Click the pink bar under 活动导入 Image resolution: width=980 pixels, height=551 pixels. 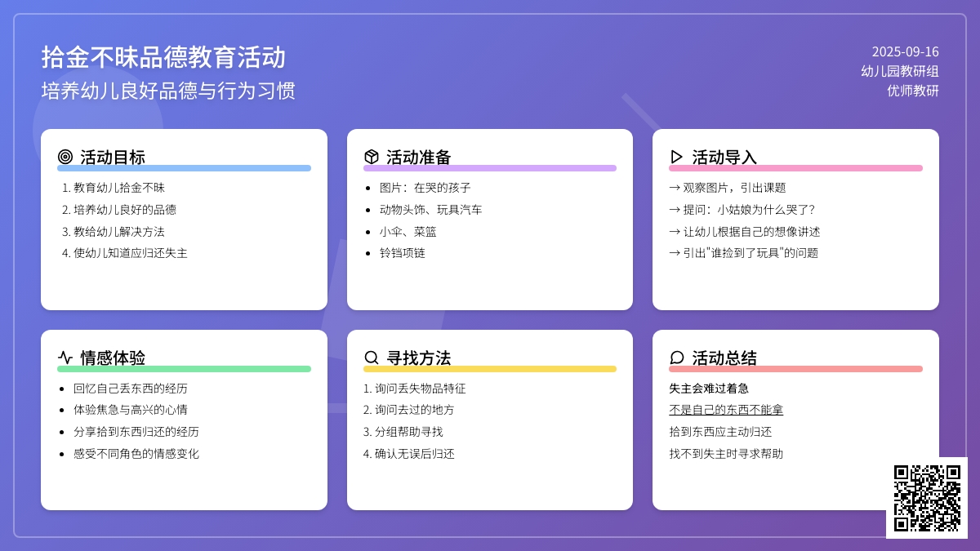tap(795, 168)
